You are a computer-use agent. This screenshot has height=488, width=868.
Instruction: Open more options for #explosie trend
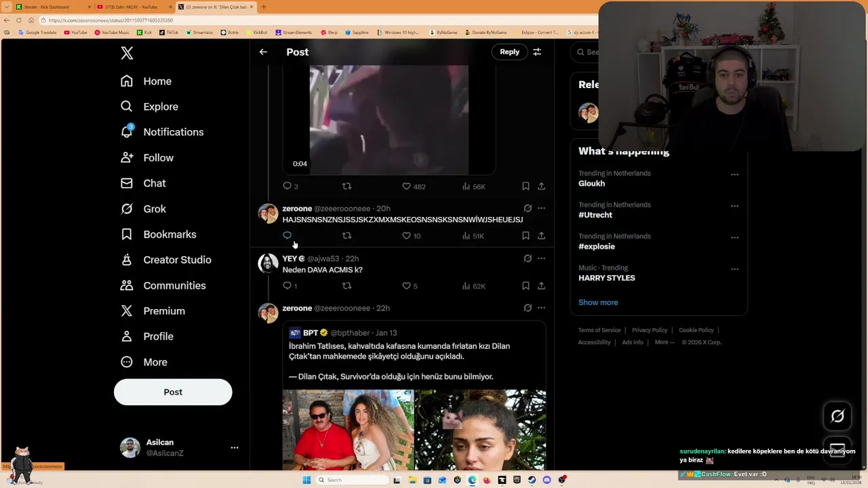click(734, 237)
